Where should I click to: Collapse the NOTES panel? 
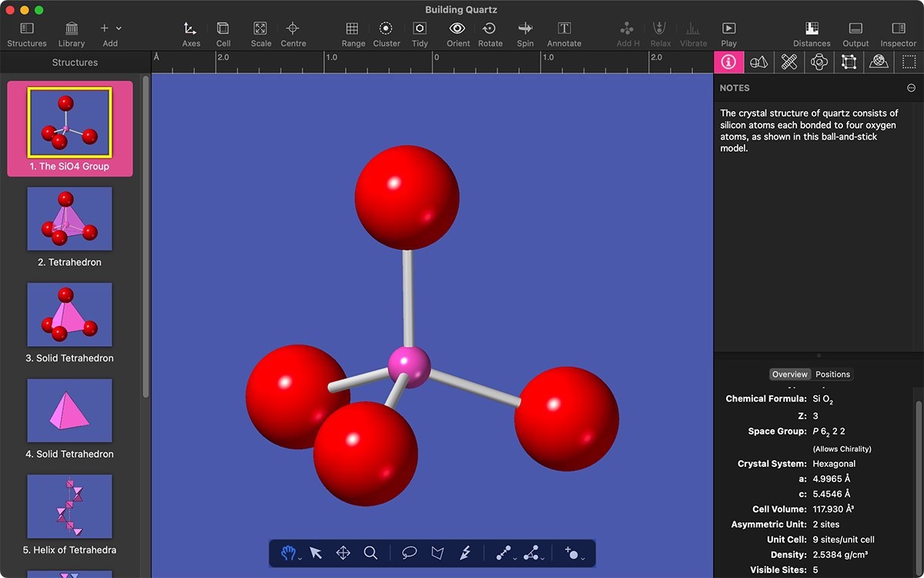tap(912, 88)
